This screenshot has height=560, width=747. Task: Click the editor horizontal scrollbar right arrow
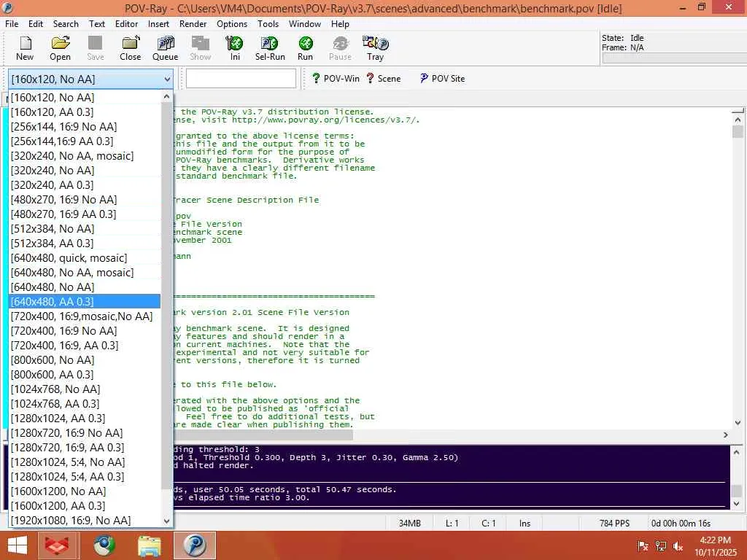coord(726,435)
